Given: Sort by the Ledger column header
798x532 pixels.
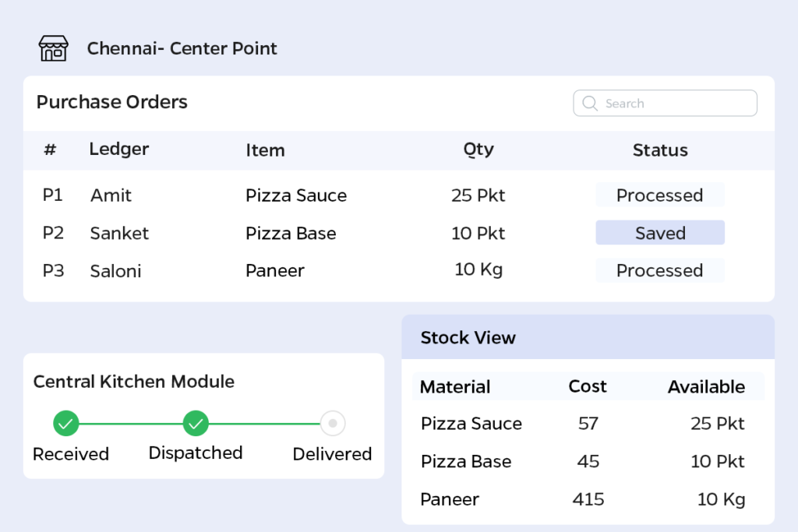Looking at the screenshot, I should point(118,149).
